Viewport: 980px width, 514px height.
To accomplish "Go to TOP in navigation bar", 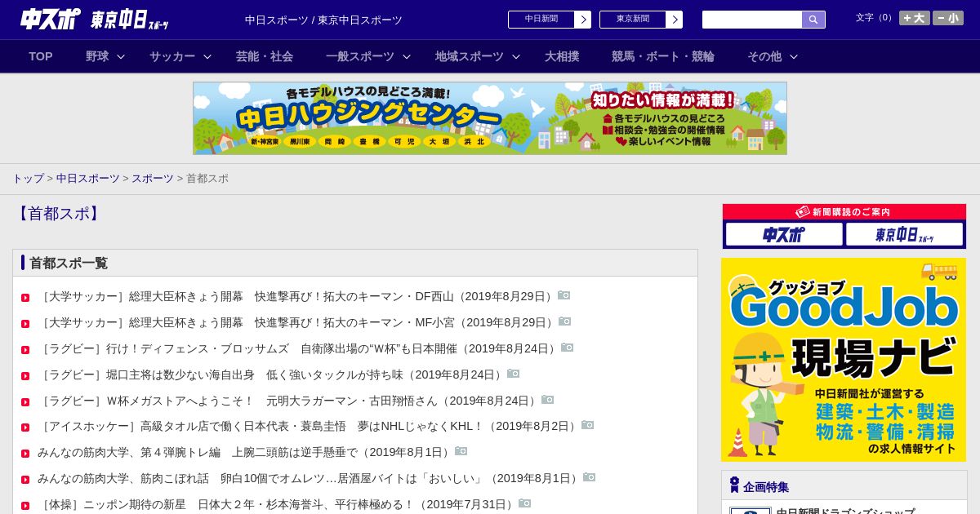I will click(41, 56).
